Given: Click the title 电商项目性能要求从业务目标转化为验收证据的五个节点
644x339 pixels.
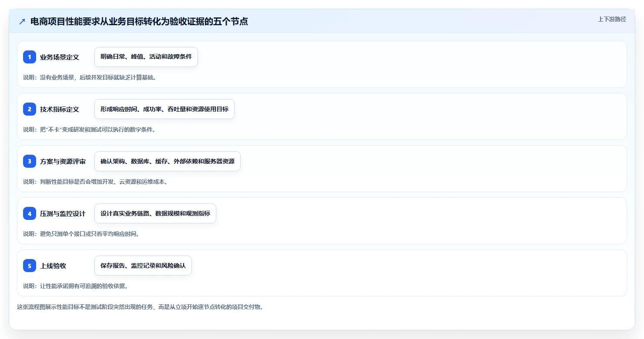Looking at the screenshot, I should 139,22.
